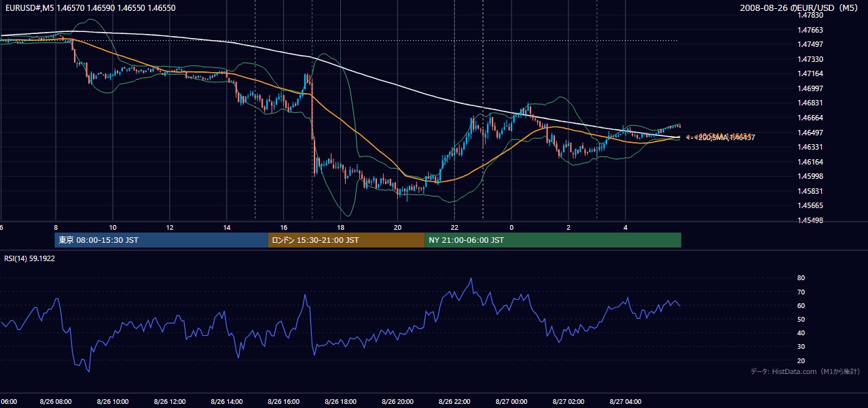Click the 8/26 20:00 time axis label

pos(398,401)
